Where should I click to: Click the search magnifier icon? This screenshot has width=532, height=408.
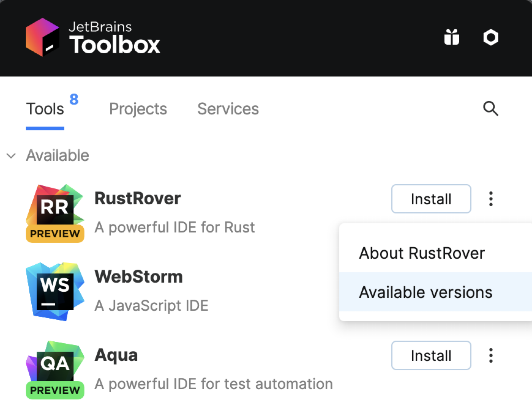491,109
